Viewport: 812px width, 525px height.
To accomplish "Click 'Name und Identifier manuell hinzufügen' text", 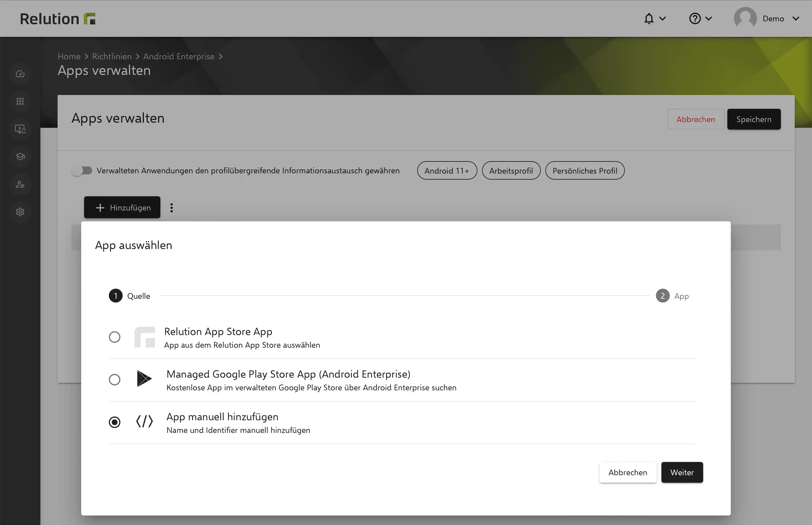I will click(238, 430).
